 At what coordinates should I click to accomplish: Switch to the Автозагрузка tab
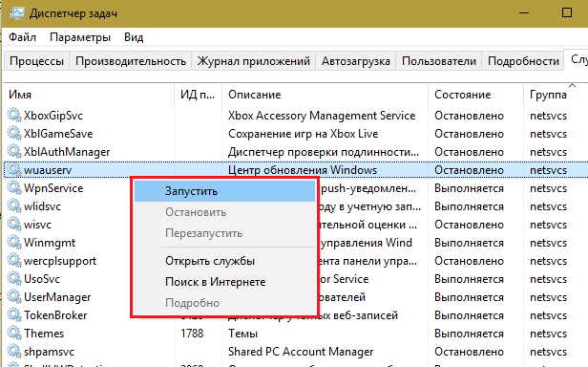[355, 61]
